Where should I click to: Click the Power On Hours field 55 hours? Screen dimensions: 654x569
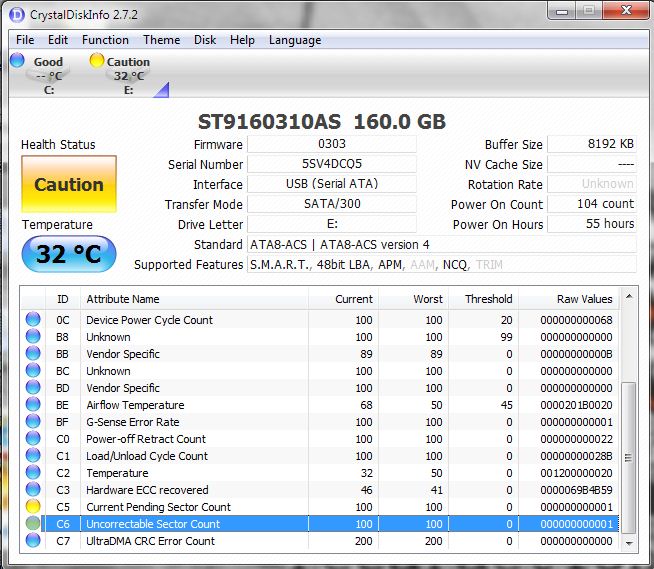(592, 224)
